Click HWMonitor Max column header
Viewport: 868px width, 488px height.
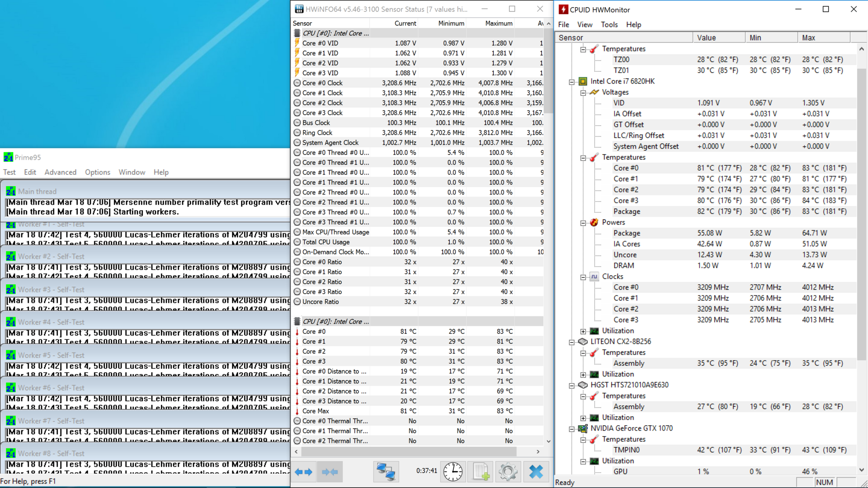[824, 38]
